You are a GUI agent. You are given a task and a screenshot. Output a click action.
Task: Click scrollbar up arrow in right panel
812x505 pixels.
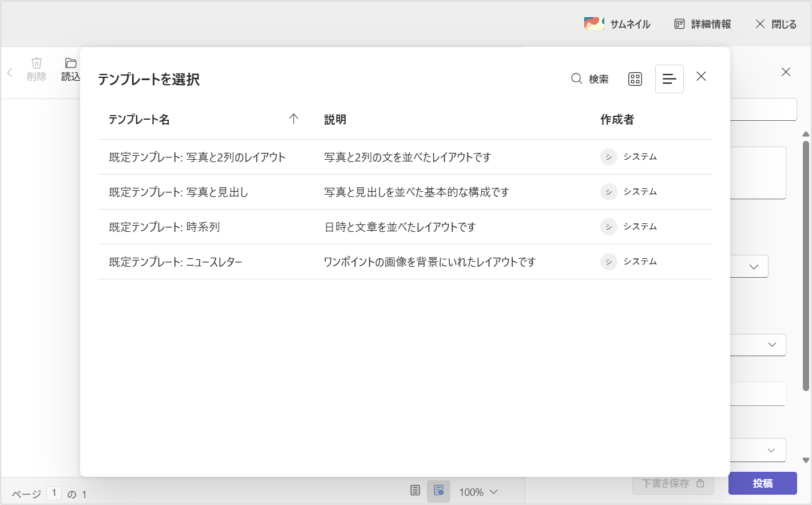tap(806, 134)
